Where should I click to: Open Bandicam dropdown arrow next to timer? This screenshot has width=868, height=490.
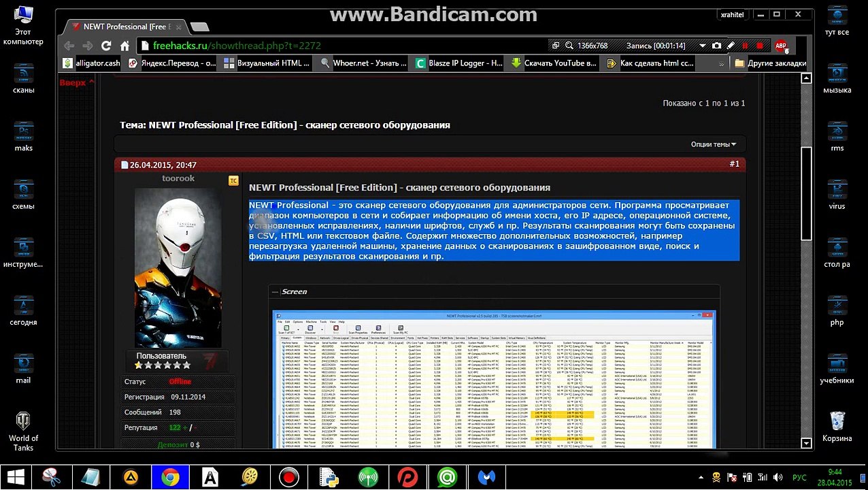703,46
